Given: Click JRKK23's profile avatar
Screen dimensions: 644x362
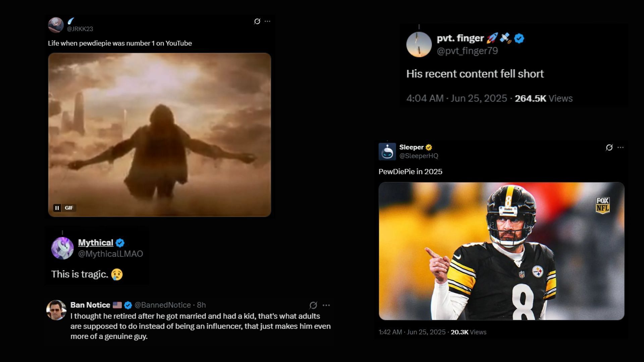Looking at the screenshot, I should coord(56,25).
